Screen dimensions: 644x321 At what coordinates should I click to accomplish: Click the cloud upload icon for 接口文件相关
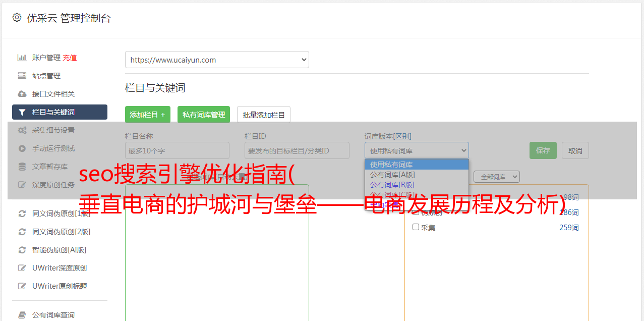pos(22,94)
